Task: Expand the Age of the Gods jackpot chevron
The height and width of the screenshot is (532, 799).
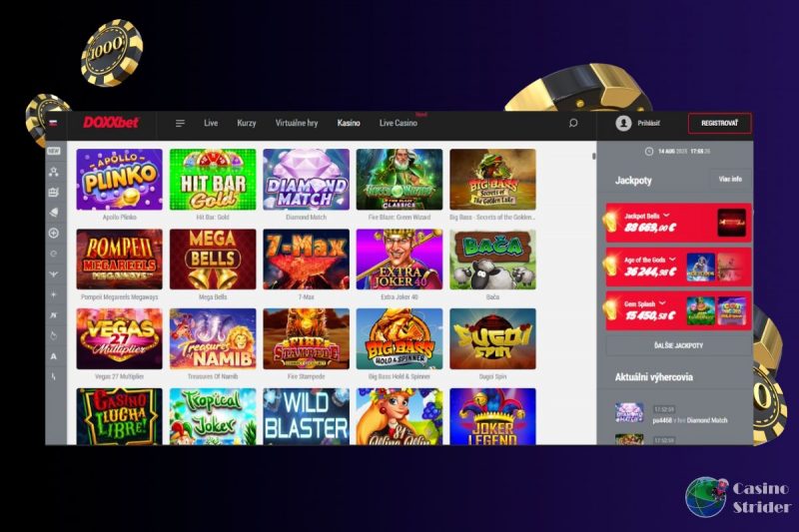Action: [672, 260]
